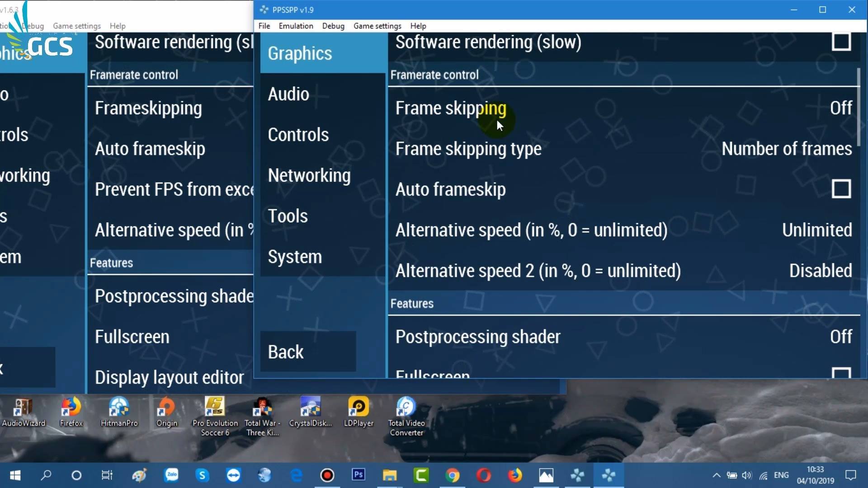Open Chrome from the taskbar
This screenshot has width=868, height=488.
(x=452, y=475)
